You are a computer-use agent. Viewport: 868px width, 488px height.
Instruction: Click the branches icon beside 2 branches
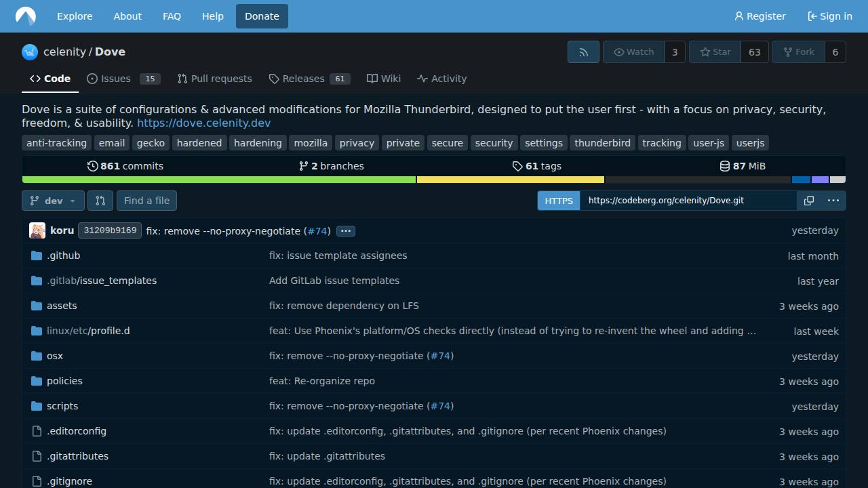tap(304, 166)
